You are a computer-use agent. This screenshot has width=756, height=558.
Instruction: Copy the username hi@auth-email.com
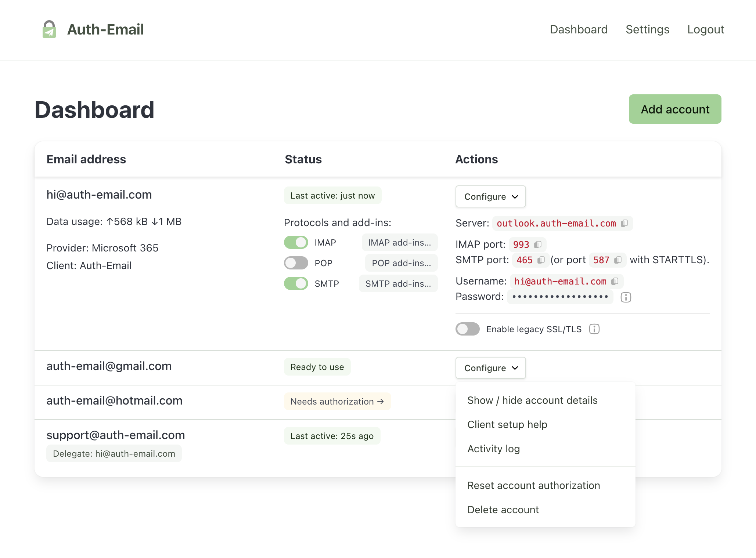click(615, 281)
